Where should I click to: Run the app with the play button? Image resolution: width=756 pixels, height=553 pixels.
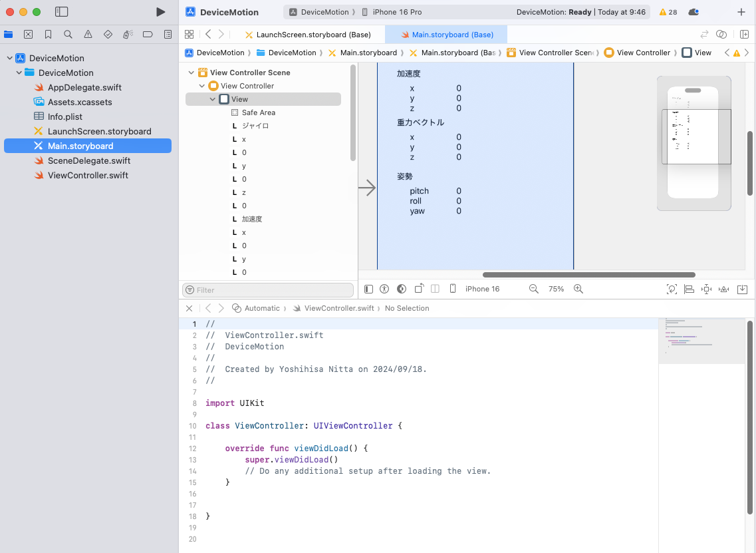(x=160, y=12)
